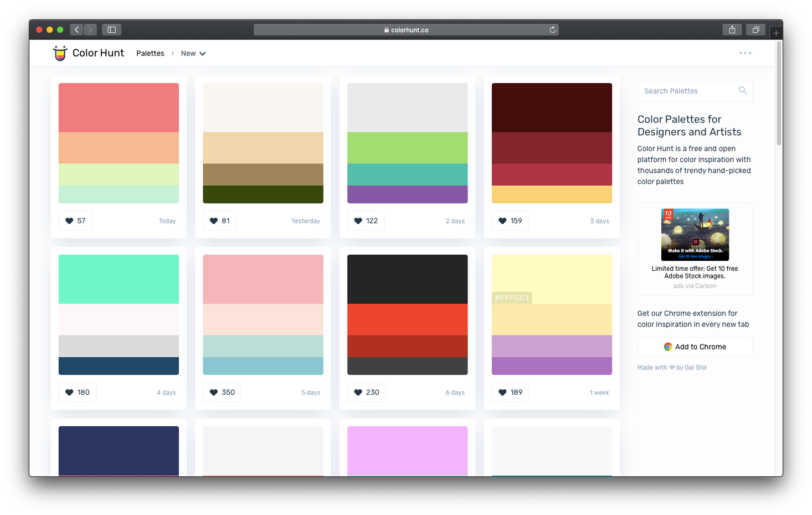Open the Safari share button
The image size is (812, 515).
[x=732, y=30]
